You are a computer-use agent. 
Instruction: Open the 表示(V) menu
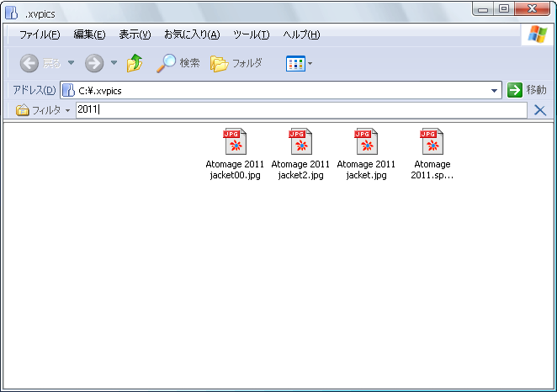coord(135,34)
